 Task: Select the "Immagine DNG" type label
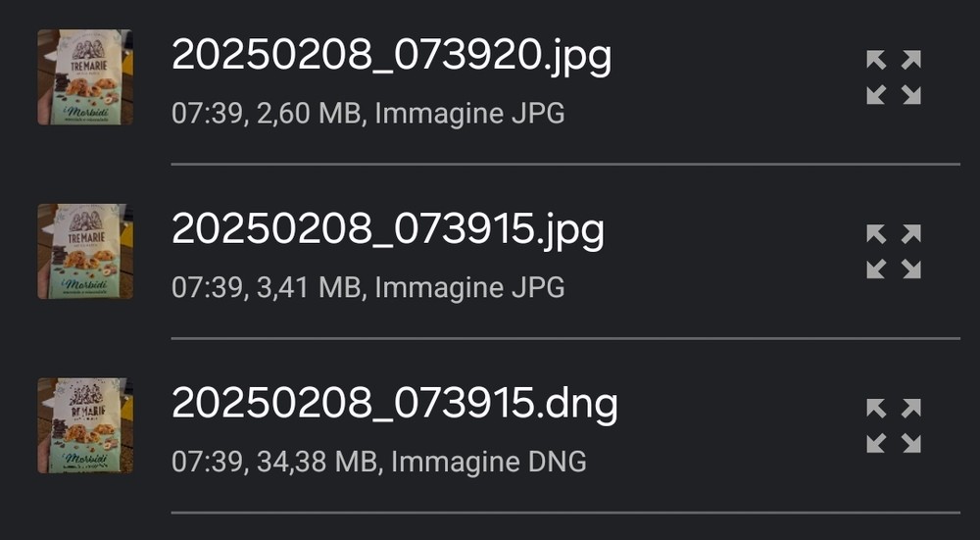point(489,463)
